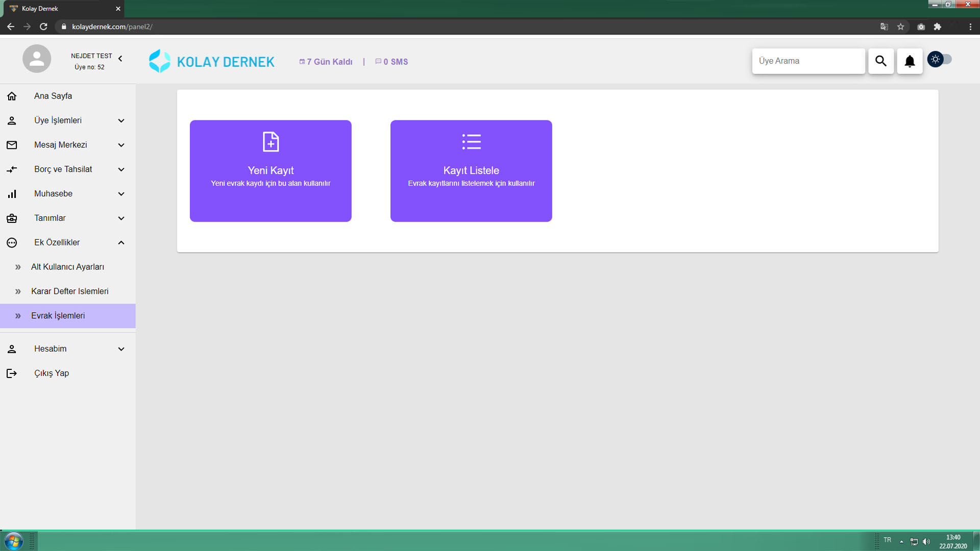Click into the Üye Arama search field
Viewport: 980px width, 551px height.
(x=808, y=61)
